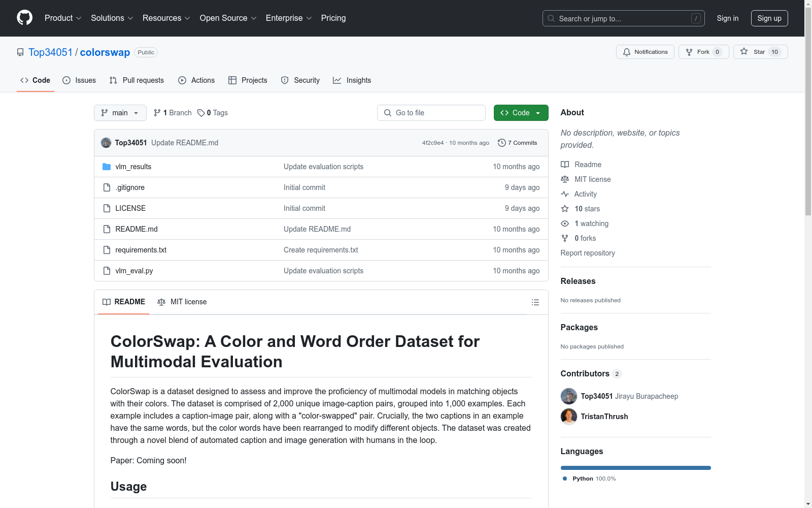Screen dimensions: 812x508
Task: Click the folder icon beside vlm_results
Action: [107, 167]
